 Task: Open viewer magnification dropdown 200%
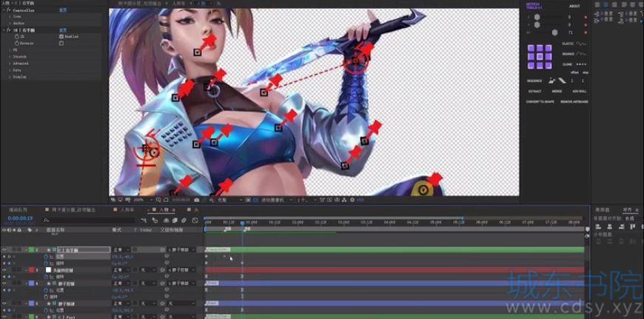141,200
